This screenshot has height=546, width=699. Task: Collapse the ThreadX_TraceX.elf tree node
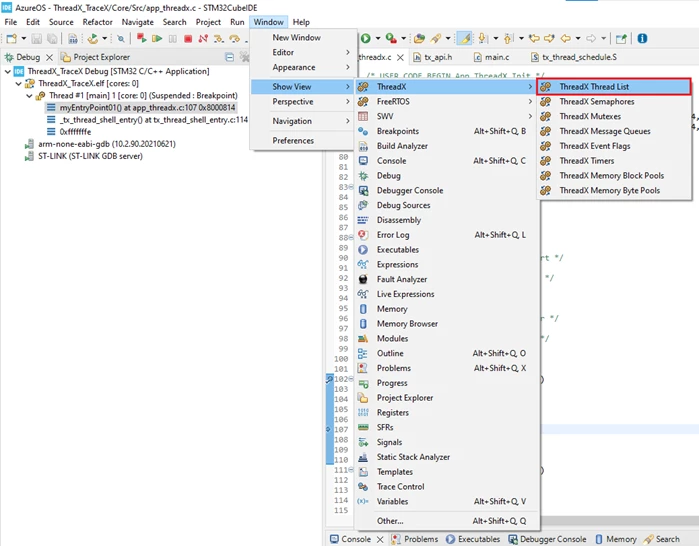(18, 83)
